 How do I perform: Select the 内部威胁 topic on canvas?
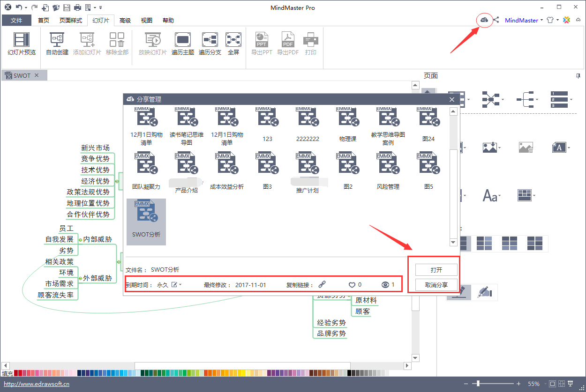point(98,239)
